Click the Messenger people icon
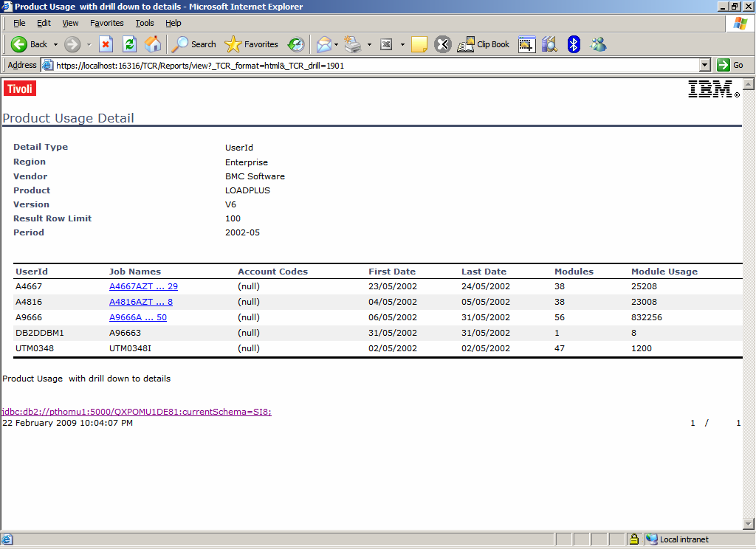This screenshot has height=549, width=756. click(598, 44)
